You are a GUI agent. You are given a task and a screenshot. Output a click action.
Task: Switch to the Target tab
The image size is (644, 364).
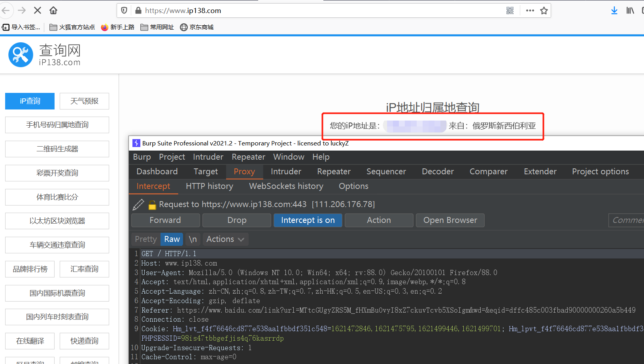pos(206,172)
